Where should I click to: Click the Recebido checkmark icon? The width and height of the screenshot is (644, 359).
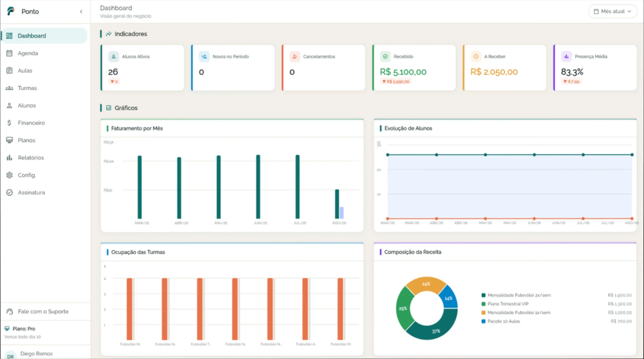point(385,57)
